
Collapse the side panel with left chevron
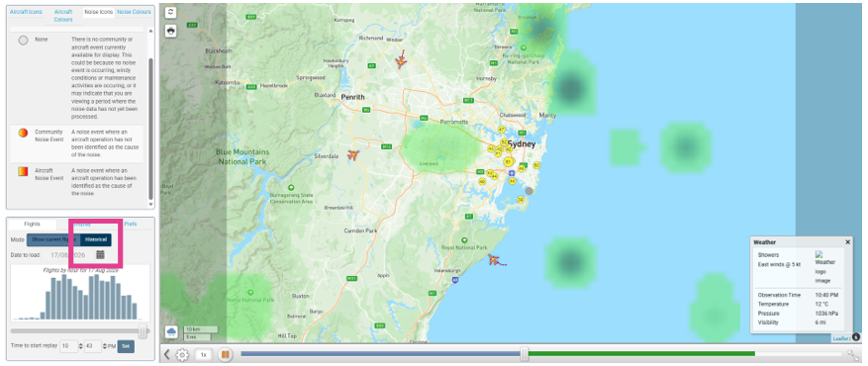pyautogui.click(x=166, y=354)
